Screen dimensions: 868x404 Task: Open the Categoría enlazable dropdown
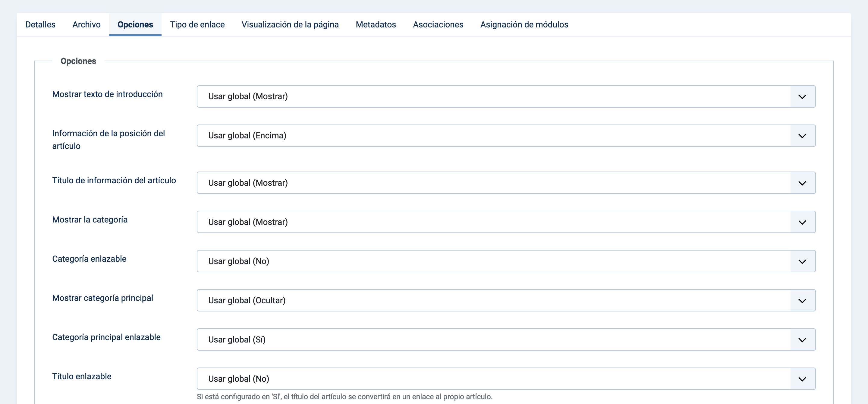[x=506, y=261]
